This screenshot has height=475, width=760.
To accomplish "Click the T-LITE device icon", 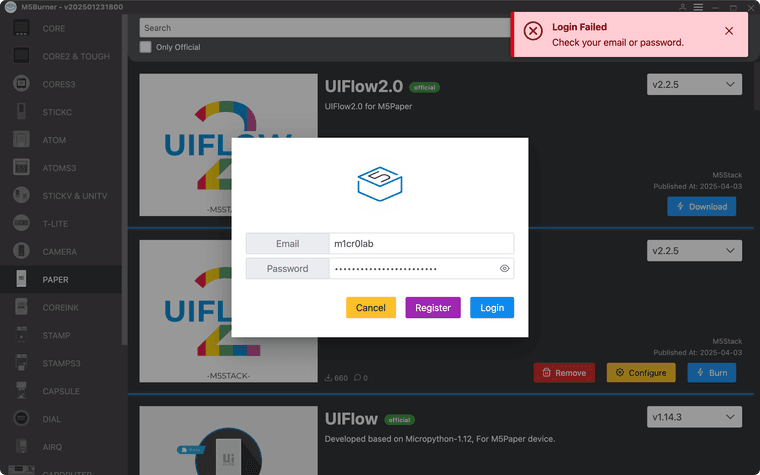I will pyautogui.click(x=21, y=223).
